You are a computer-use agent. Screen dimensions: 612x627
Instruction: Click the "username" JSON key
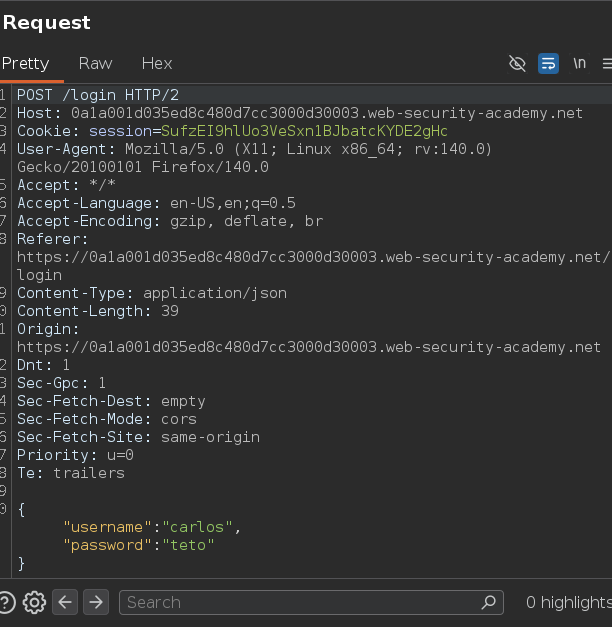107,527
